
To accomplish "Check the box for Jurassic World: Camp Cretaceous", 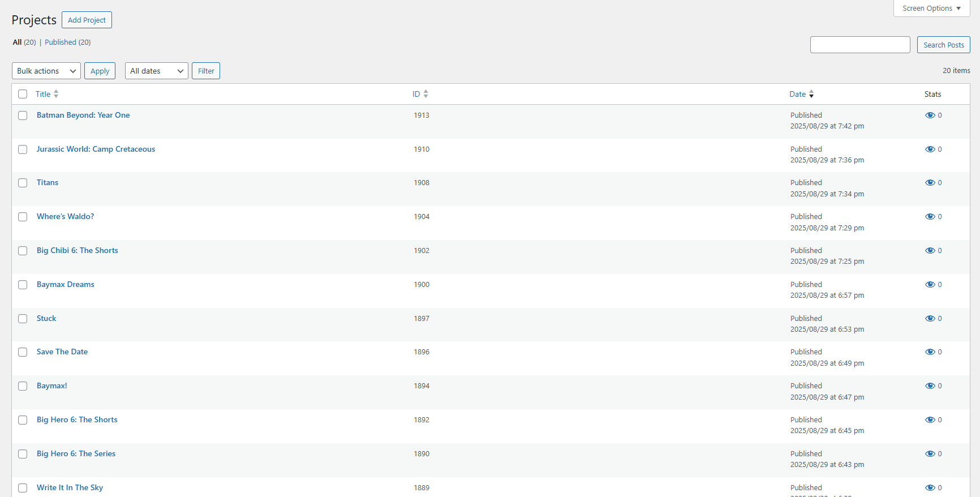I will [x=23, y=149].
